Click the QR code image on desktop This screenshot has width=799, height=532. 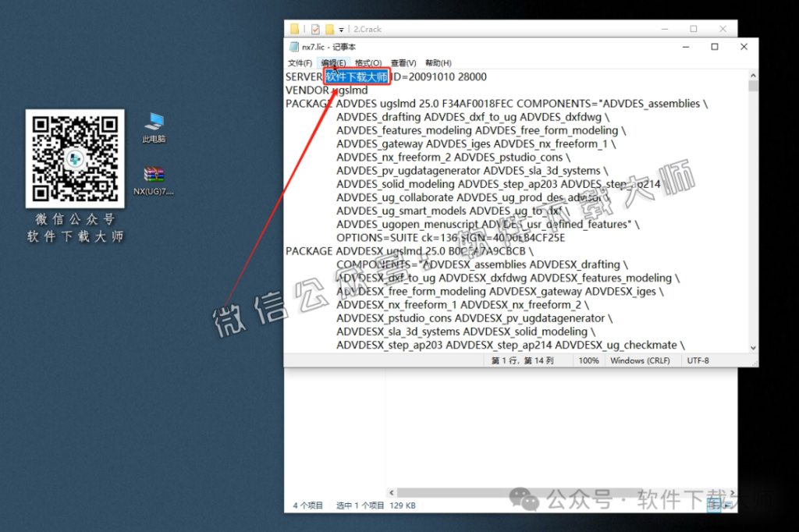coord(75,159)
